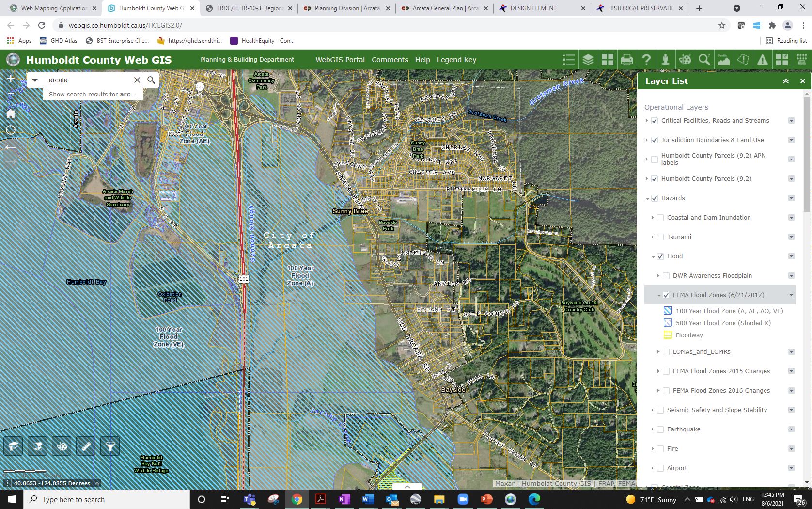The image size is (812, 509).
Task: Open options dropdown for Flood layer
Action: pyautogui.click(x=791, y=256)
